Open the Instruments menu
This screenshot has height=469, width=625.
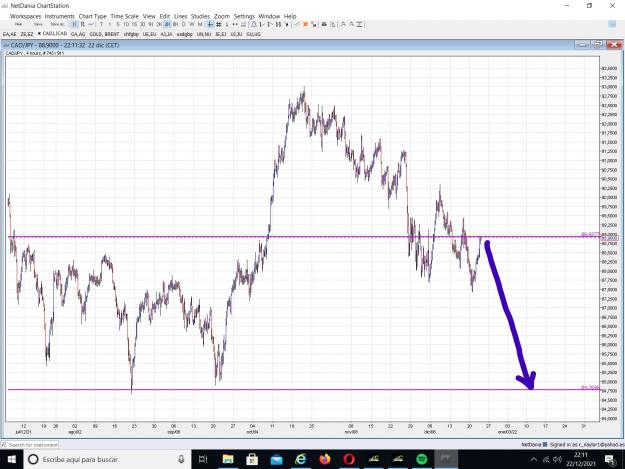[x=60, y=16]
